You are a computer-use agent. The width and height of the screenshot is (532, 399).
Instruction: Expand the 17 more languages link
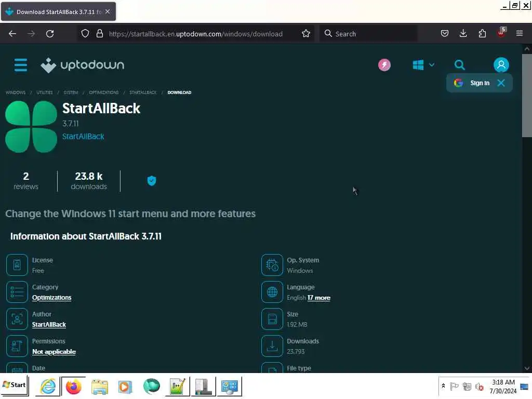pos(318,298)
